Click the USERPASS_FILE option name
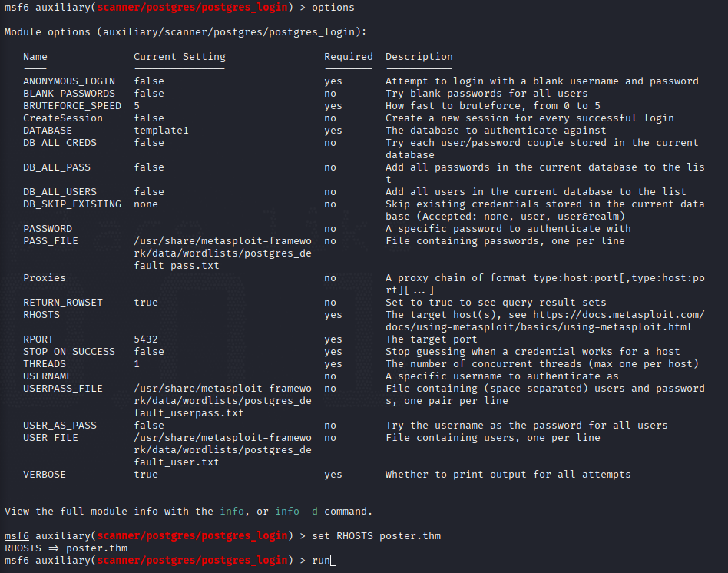This screenshot has width=728, height=573. coord(63,389)
